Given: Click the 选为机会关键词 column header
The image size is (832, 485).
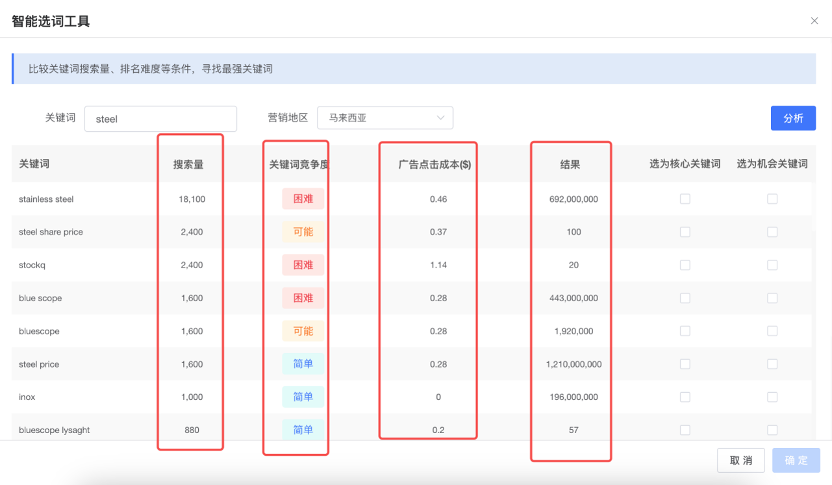Looking at the screenshot, I should (772, 164).
